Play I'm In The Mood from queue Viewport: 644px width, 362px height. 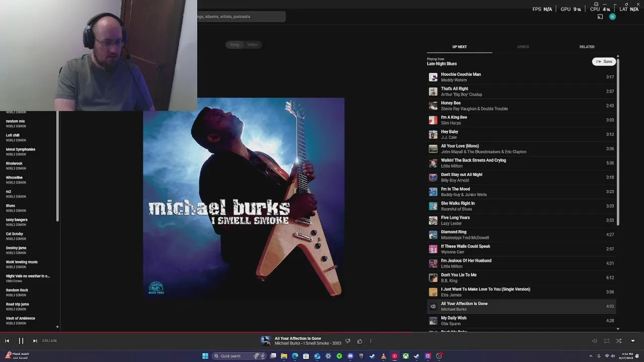pos(521,192)
